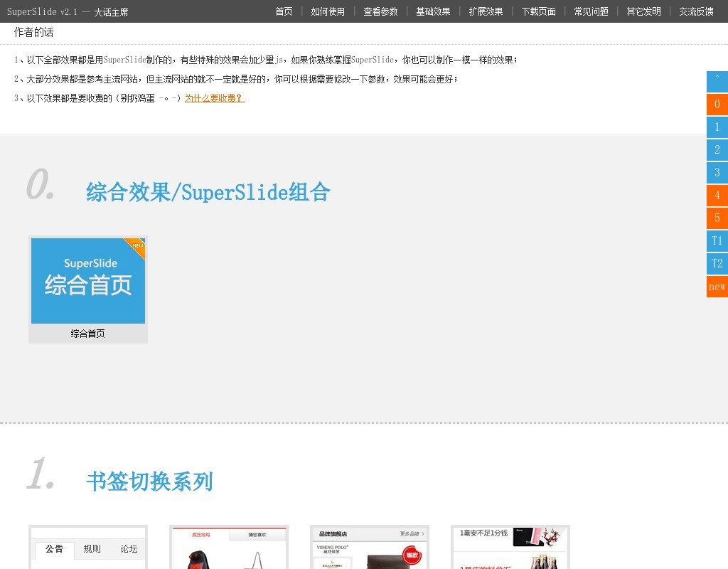Jump to section 0 via side button
Viewport: 728px width, 569px height.
pyautogui.click(x=717, y=105)
